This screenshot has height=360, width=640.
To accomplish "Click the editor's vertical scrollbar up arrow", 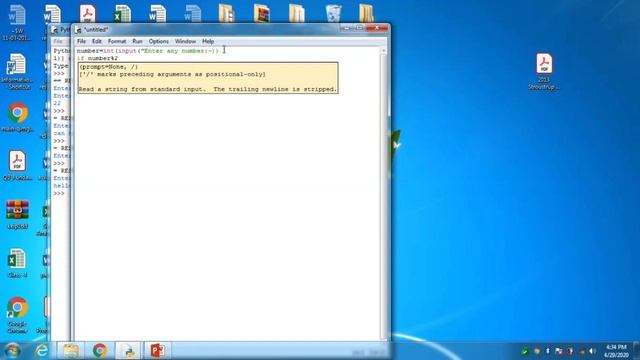I will [383, 51].
